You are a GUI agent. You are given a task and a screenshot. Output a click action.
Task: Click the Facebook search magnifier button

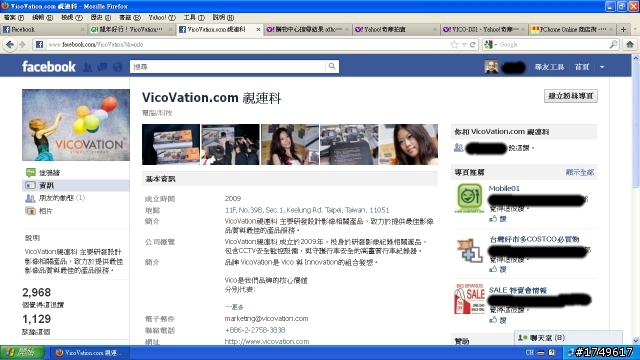(332, 66)
